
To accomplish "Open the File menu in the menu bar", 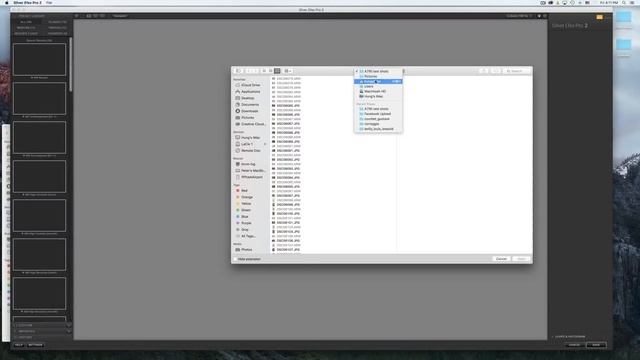I will coord(49,3).
